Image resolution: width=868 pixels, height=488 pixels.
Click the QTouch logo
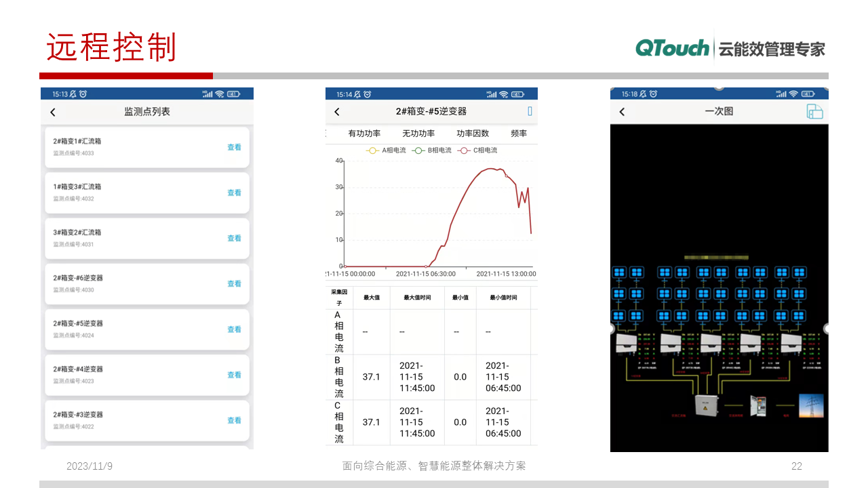pyautogui.click(x=672, y=48)
